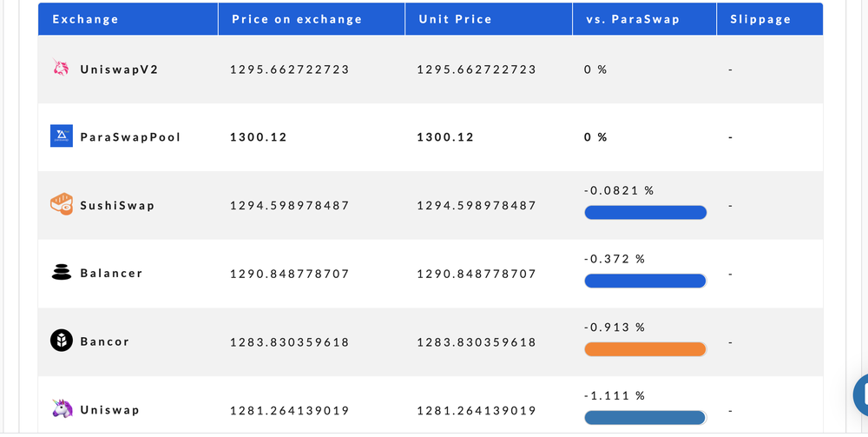Click ParaSwapPool unit price value
The image size is (868, 437).
(x=445, y=136)
